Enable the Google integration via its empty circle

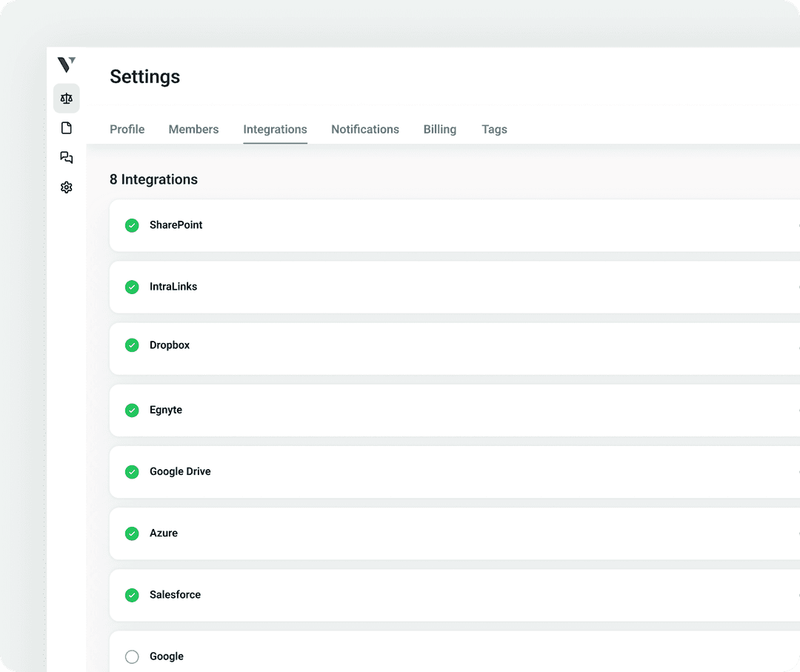[x=132, y=656]
